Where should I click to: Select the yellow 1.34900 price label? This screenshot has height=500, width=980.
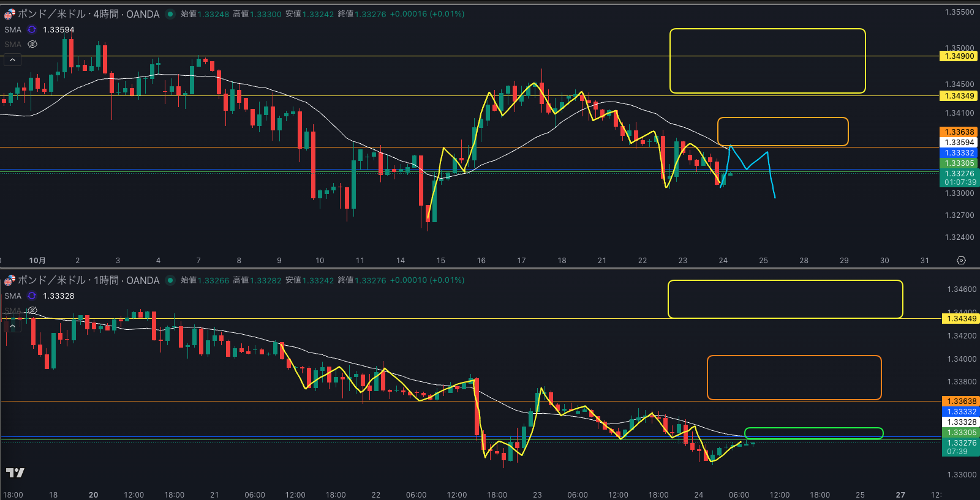coord(959,56)
